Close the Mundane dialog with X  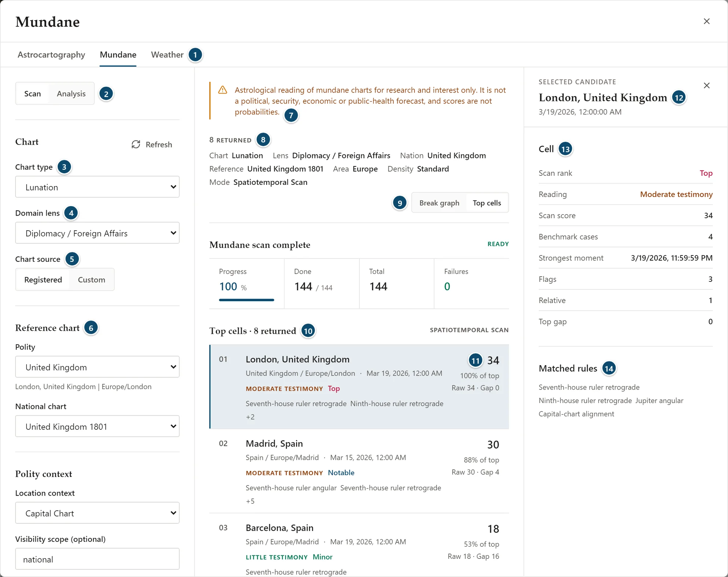click(706, 21)
